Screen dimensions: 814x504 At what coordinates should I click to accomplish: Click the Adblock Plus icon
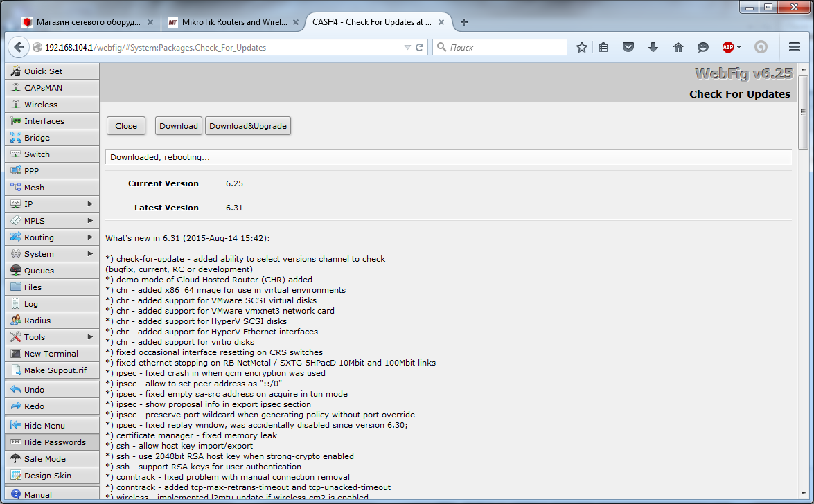tap(728, 47)
